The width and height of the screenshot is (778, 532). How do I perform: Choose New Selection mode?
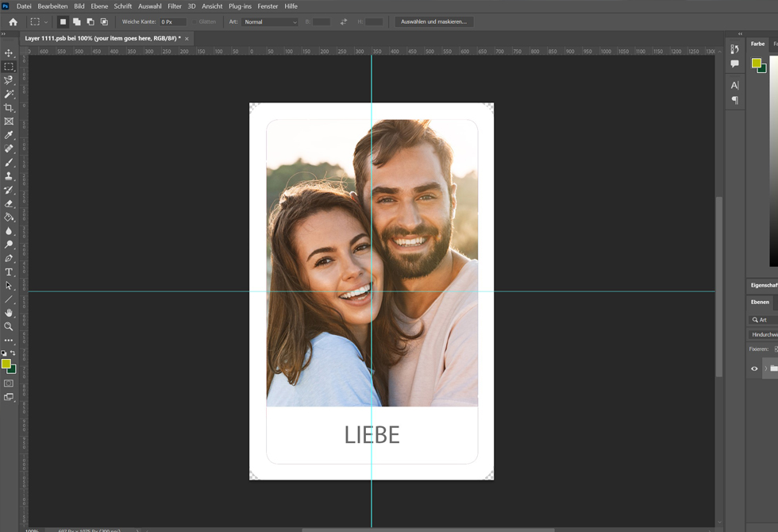63,22
